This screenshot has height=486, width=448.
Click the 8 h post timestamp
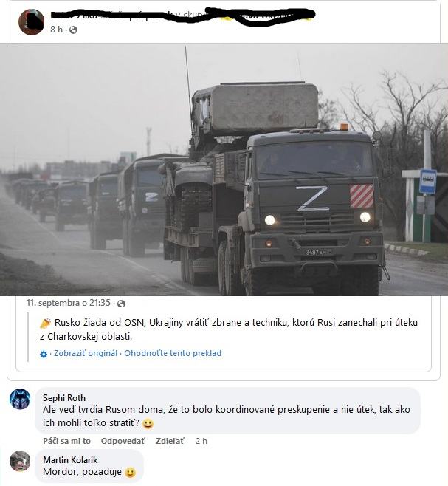(56, 30)
